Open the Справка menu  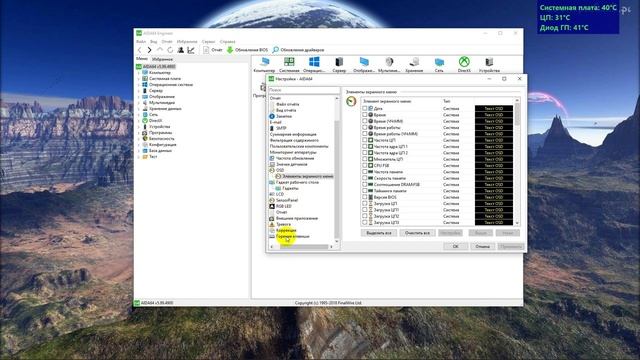[x=227, y=42]
